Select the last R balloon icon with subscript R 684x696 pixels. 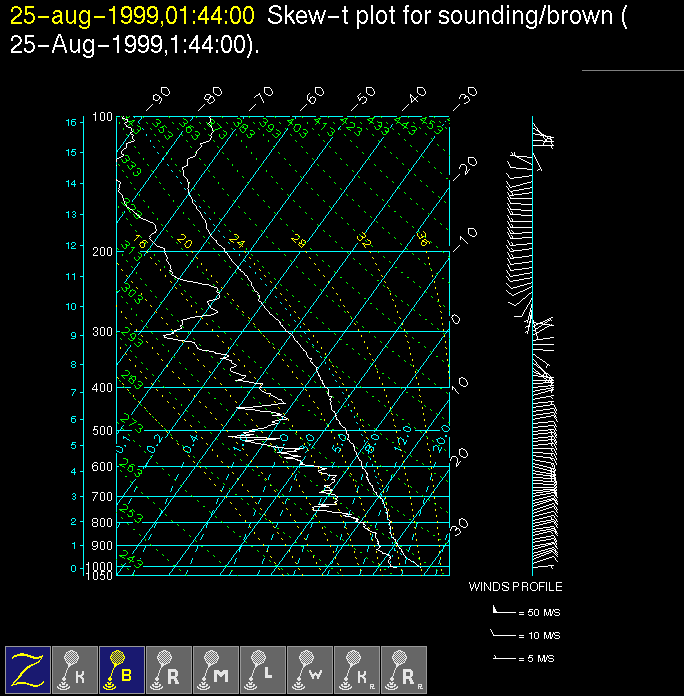pos(404,669)
